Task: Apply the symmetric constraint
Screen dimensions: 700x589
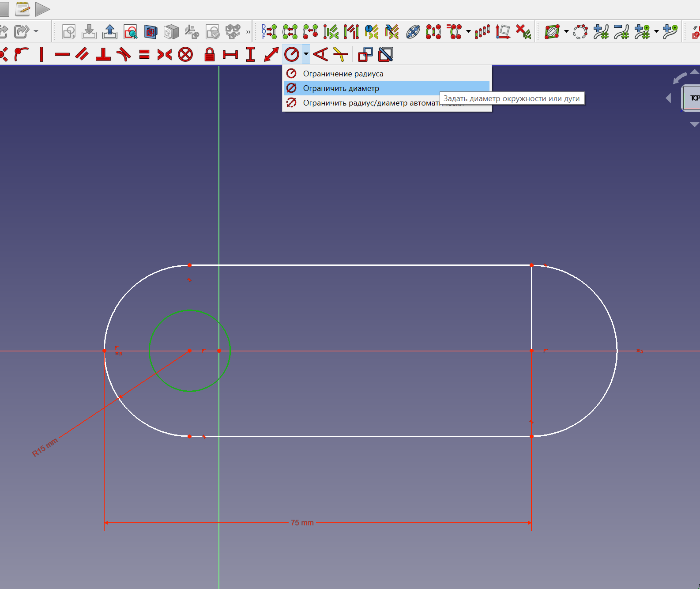Action: coord(165,54)
